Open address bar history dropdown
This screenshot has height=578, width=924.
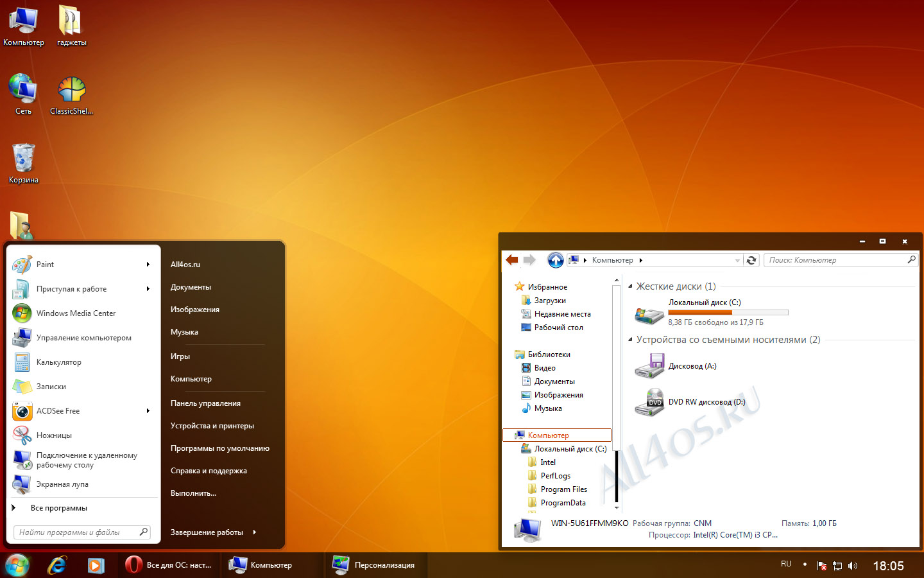pos(737,260)
